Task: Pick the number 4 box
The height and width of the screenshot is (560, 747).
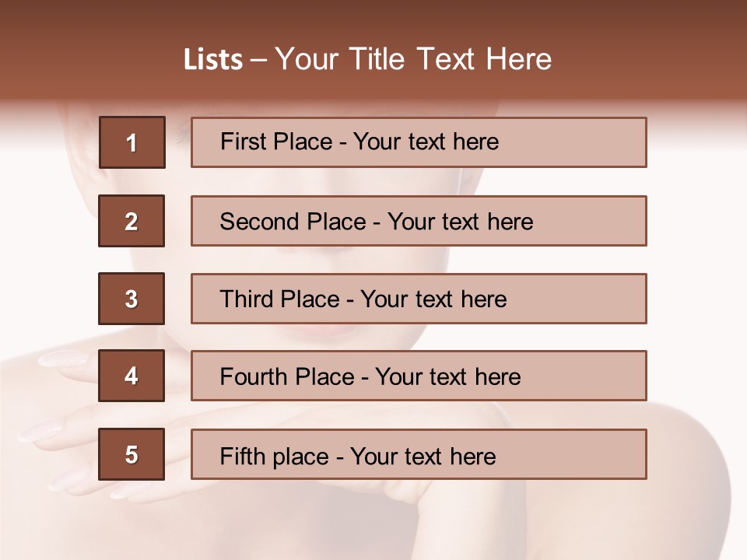Action: 132,376
